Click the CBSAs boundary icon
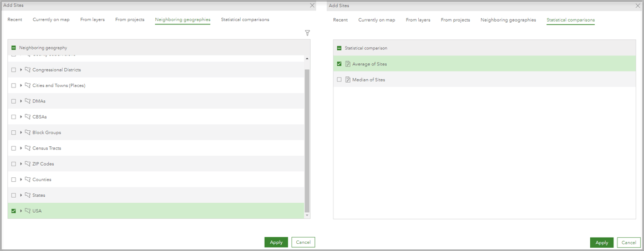Viewport: 644px width, 251px height. coord(28,116)
